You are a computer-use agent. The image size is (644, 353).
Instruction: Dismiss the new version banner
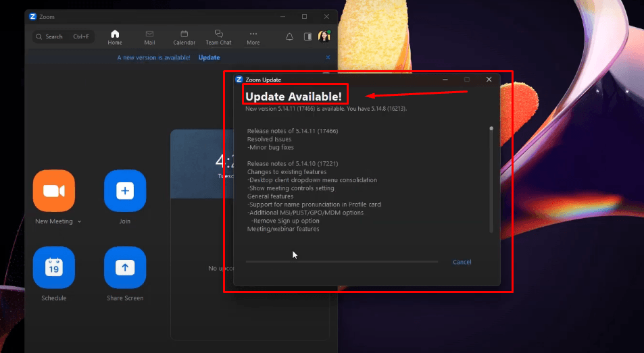(328, 57)
